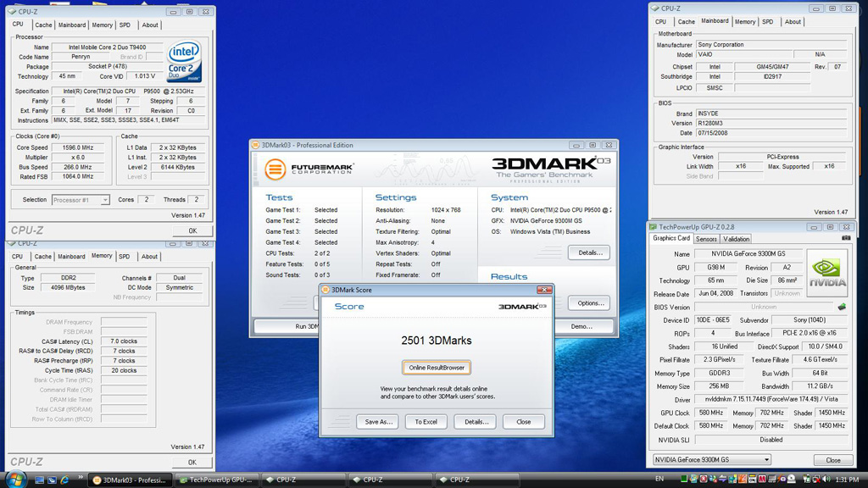
Task: Open SPD tab in top-left CPU-Z window
Action: coord(125,25)
